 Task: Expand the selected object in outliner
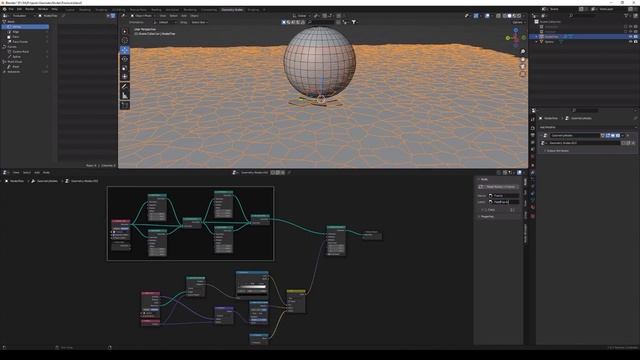536,37
